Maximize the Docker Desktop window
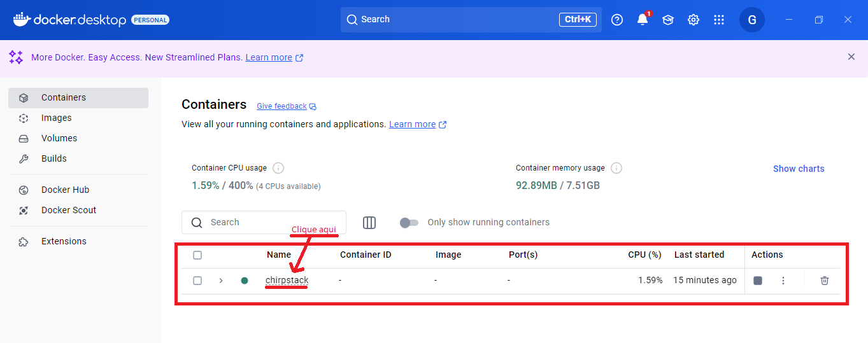Viewport: 868px width, 343px height. pyautogui.click(x=819, y=20)
